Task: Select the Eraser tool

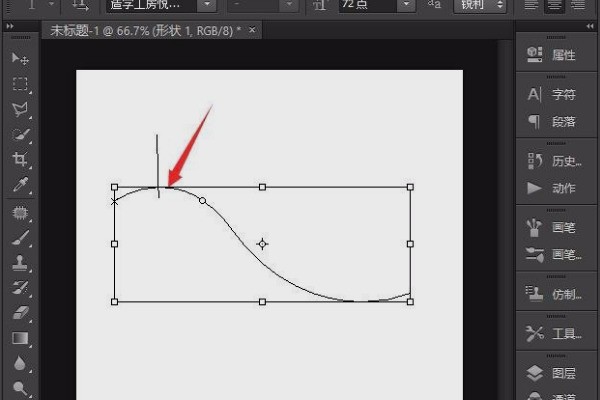Action: pos(20,313)
